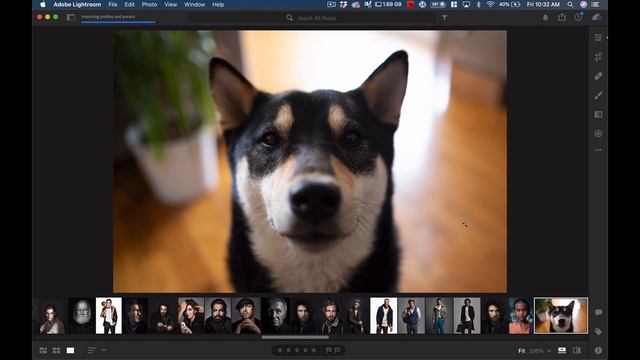Toggle show original before/after view
The height and width of the screenshot is (360, 640).
point(577,350)
